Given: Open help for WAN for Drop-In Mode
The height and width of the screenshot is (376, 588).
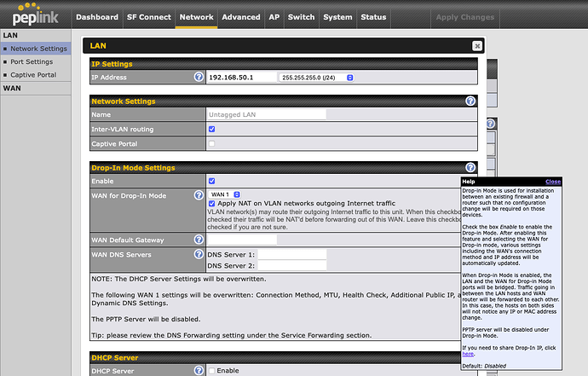Looking at the screenshot, I should [x=199, y=195].
